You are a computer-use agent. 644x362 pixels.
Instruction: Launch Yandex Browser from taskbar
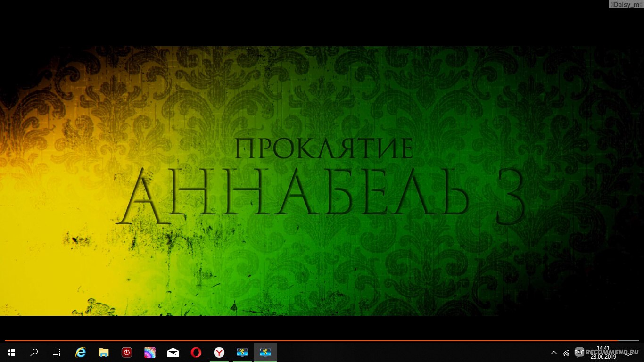[219, 353]
